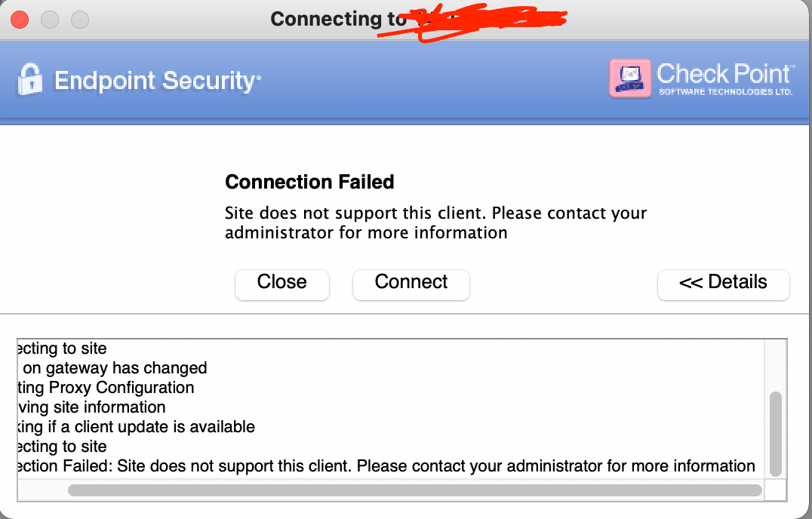Minimize the window with the yellow traffic light

point(49,20)
